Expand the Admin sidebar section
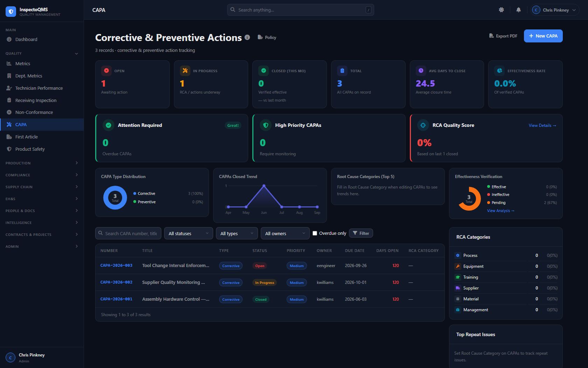The height and width of the screenshot is (368, 588). [x=42, y=246]
